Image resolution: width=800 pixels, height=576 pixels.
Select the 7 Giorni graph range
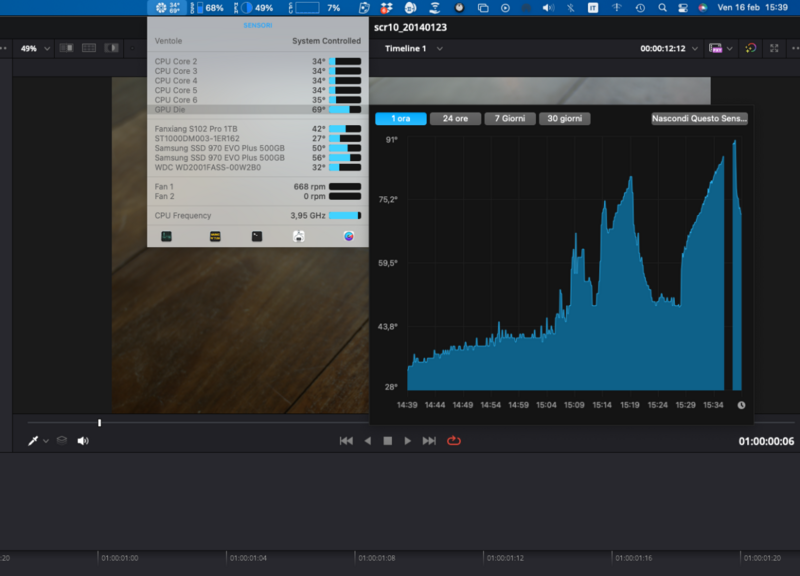tap(510, 119)
